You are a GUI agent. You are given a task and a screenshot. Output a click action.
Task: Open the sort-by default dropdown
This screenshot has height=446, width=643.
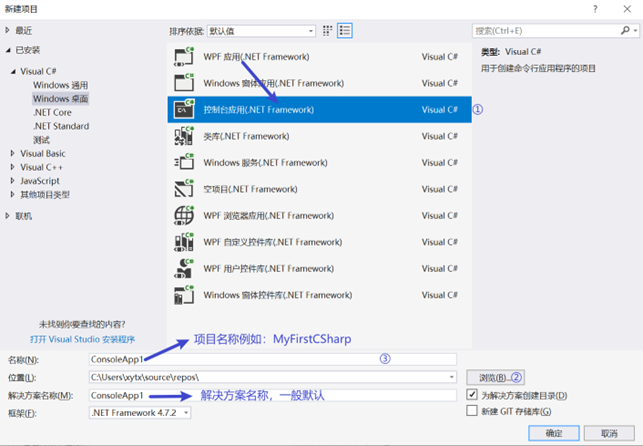pos(261,31)
